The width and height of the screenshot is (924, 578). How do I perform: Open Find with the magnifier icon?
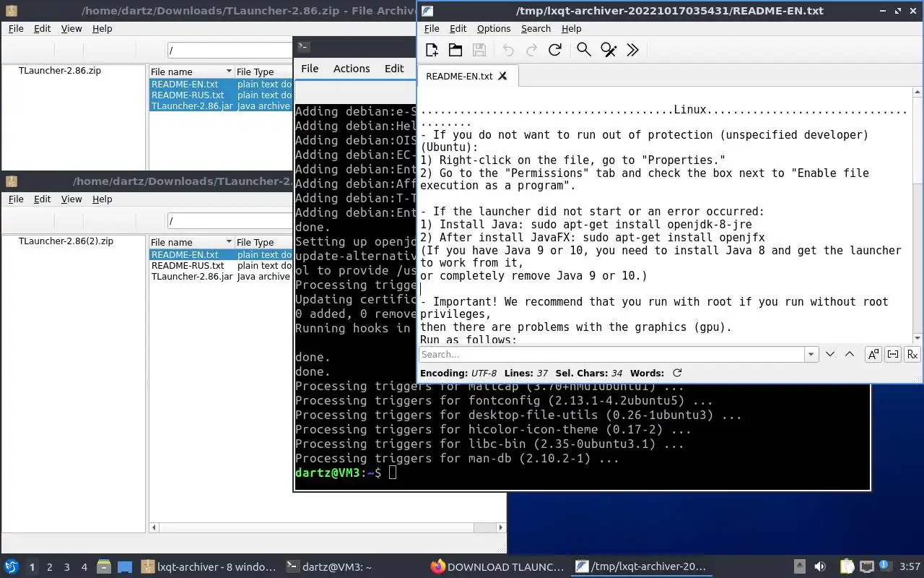click(584, 50)
